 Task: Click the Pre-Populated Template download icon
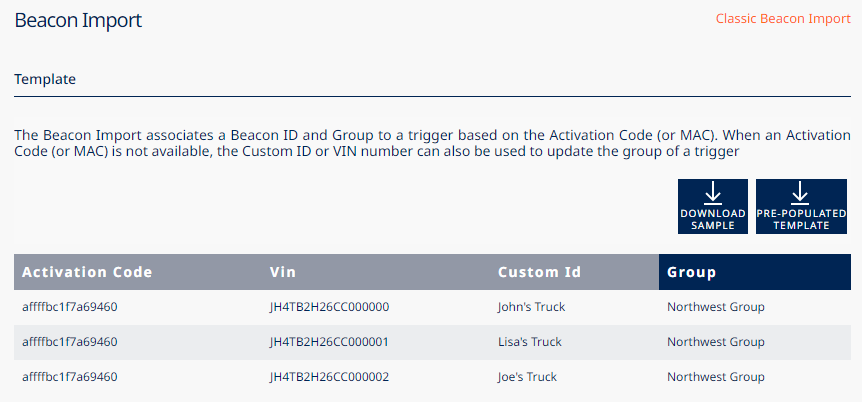800,207
